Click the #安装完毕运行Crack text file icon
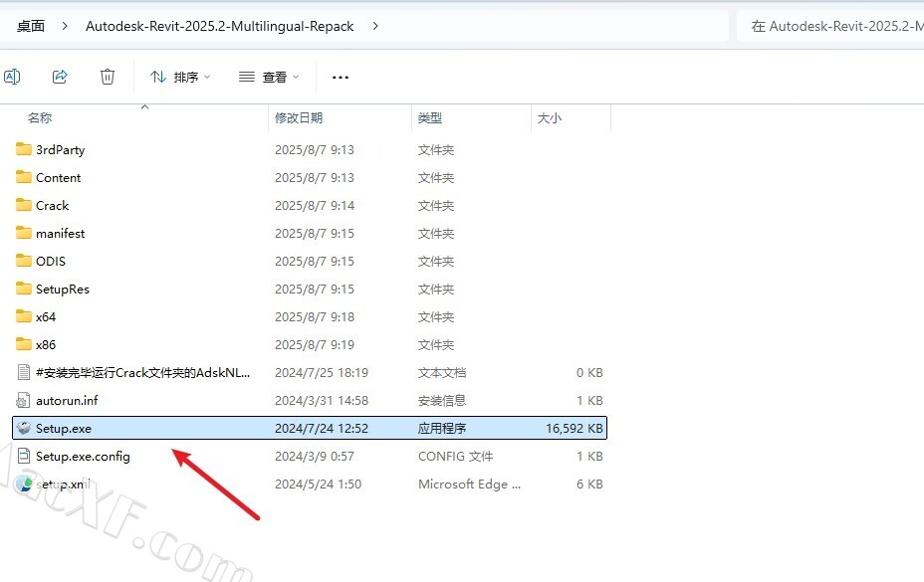 (x=24, y=372)
